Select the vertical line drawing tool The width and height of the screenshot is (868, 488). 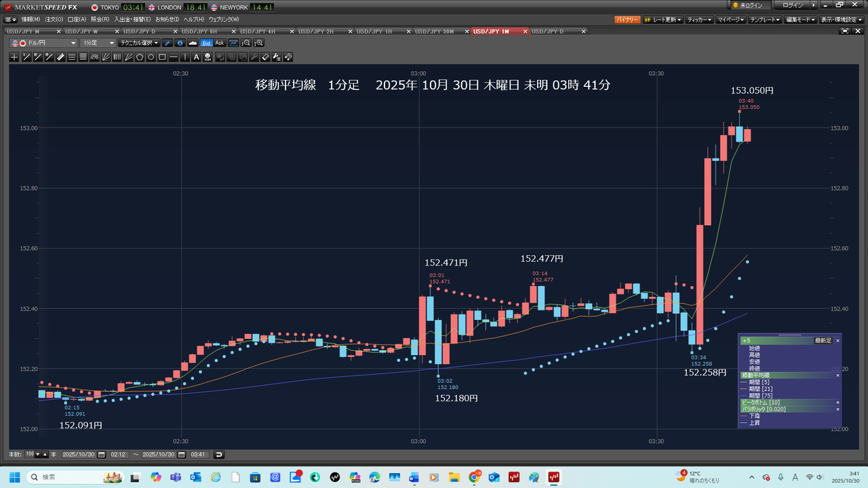pyautogui.click(x=185, y=57)
